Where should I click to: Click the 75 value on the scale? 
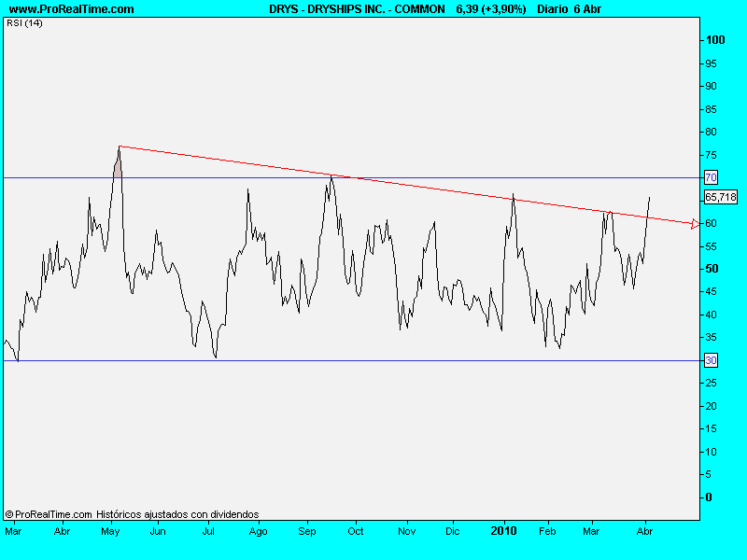711,155
